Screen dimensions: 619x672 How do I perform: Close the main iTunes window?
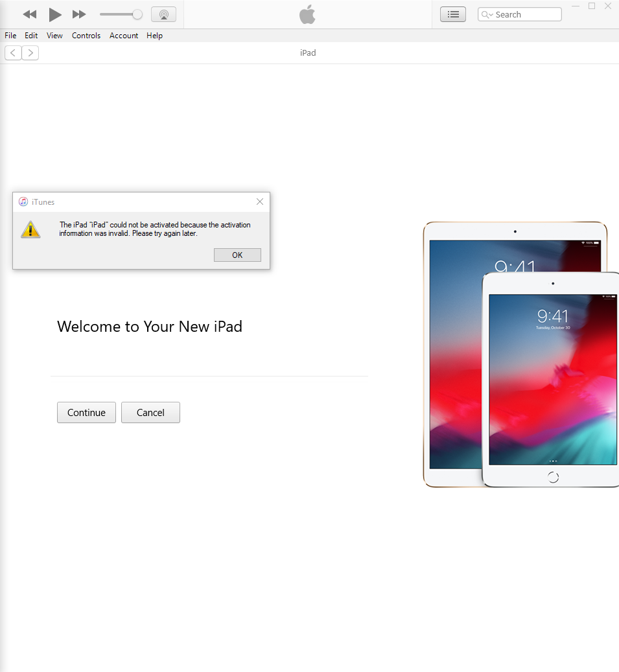click(608, 6)
